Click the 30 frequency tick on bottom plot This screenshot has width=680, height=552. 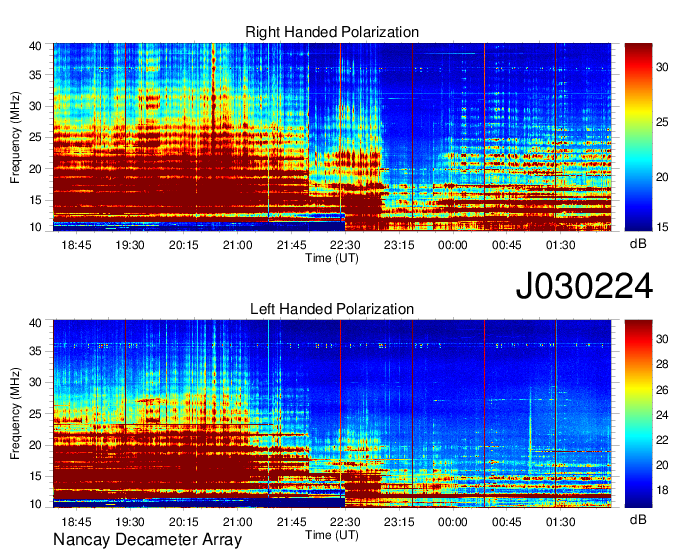coord(35,382)
